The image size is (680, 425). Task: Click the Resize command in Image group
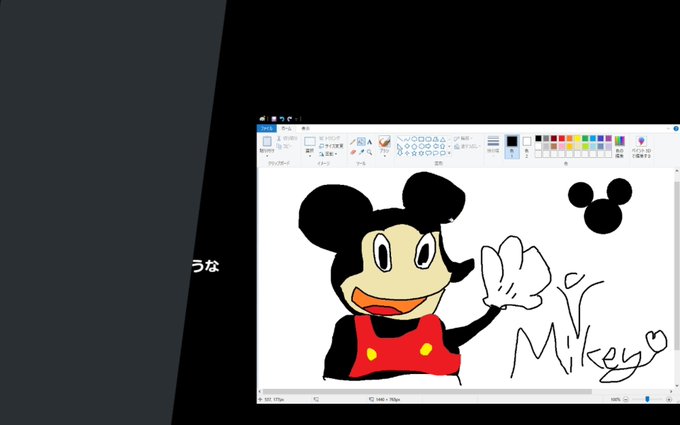point(331,146)
